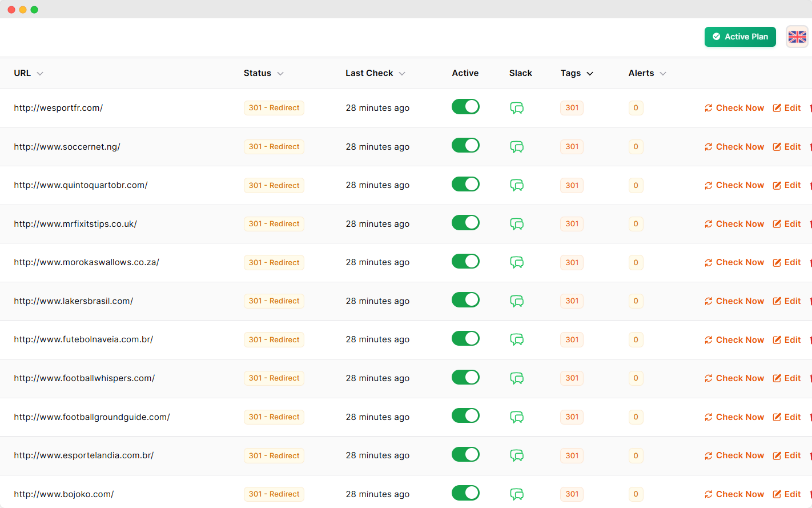Screen dimensions: 812x508
Task: Click 301 tag in soccernet.ng row
Action: click(572, 147)
